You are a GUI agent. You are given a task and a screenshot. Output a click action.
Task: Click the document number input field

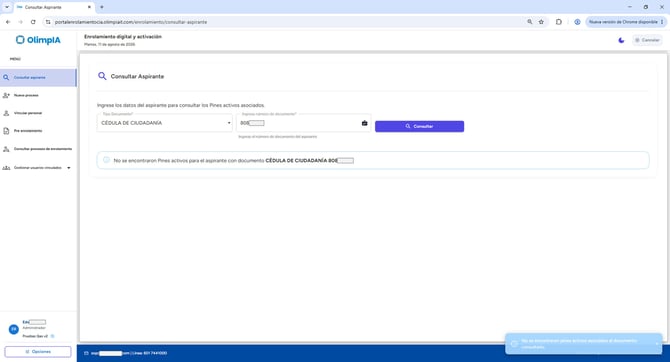[x=299, y=123]
